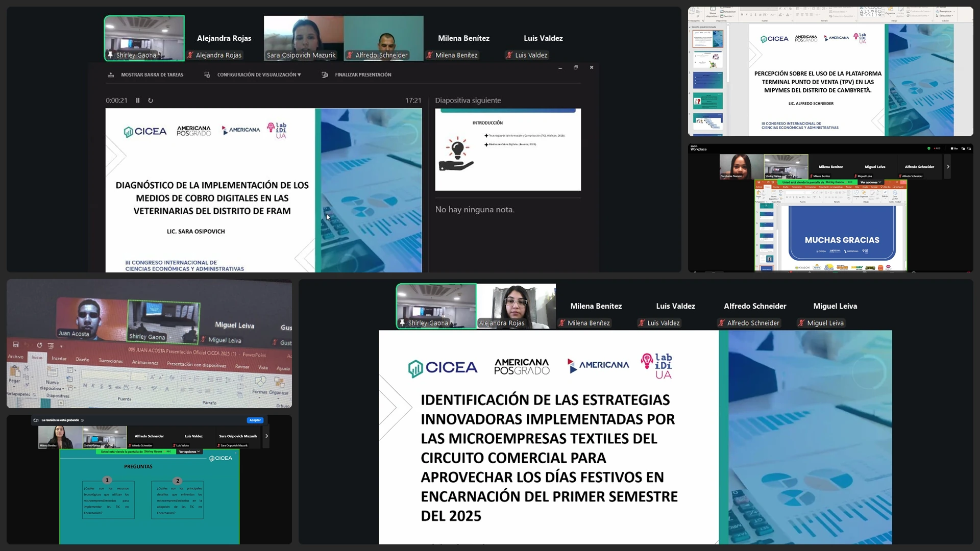Open the Archivo menu in PowerPoint
Screen dimensions: 980x551
point(16,357)
